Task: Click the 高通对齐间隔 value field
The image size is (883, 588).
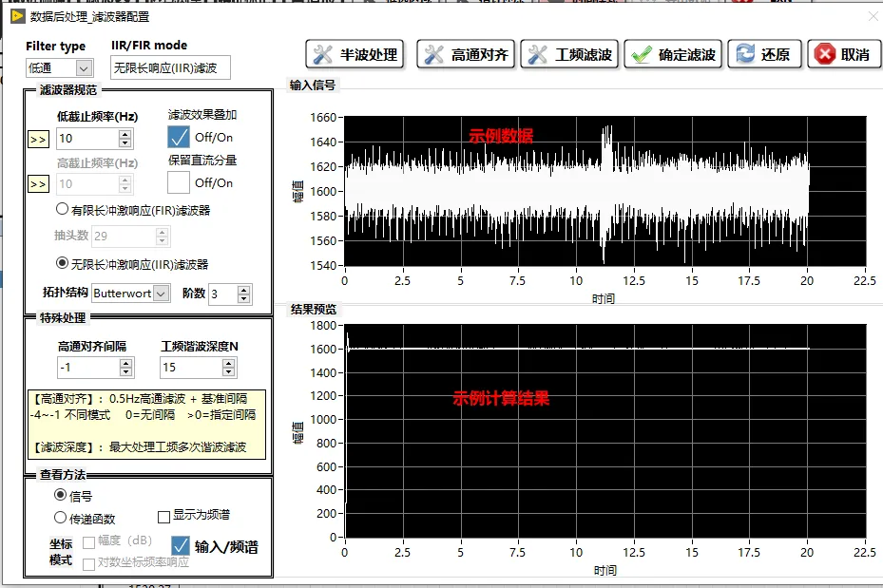Action: (89, 368)
